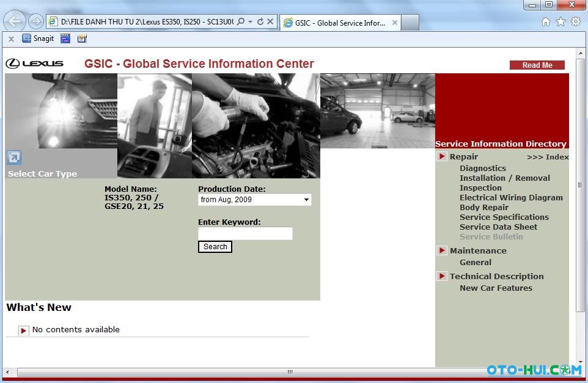This screenshot has width=588, height=383.
Task: Click the Enter Keyword text field
Action: pos(245,233)
